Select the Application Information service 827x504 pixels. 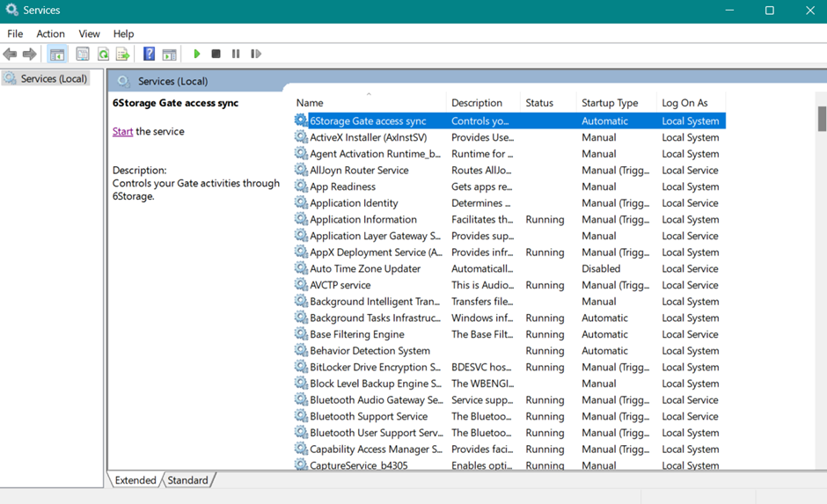tap(509, 219)
